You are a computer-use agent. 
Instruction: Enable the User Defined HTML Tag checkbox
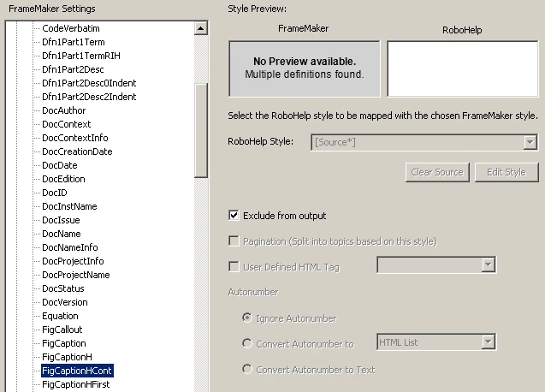(x=234, y=267)
